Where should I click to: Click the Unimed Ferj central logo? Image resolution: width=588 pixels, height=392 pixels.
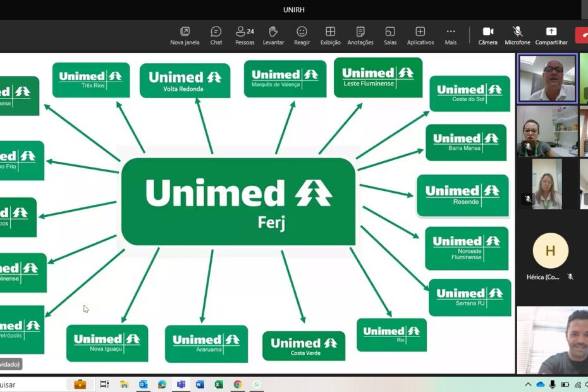click(x=238, y=202)
